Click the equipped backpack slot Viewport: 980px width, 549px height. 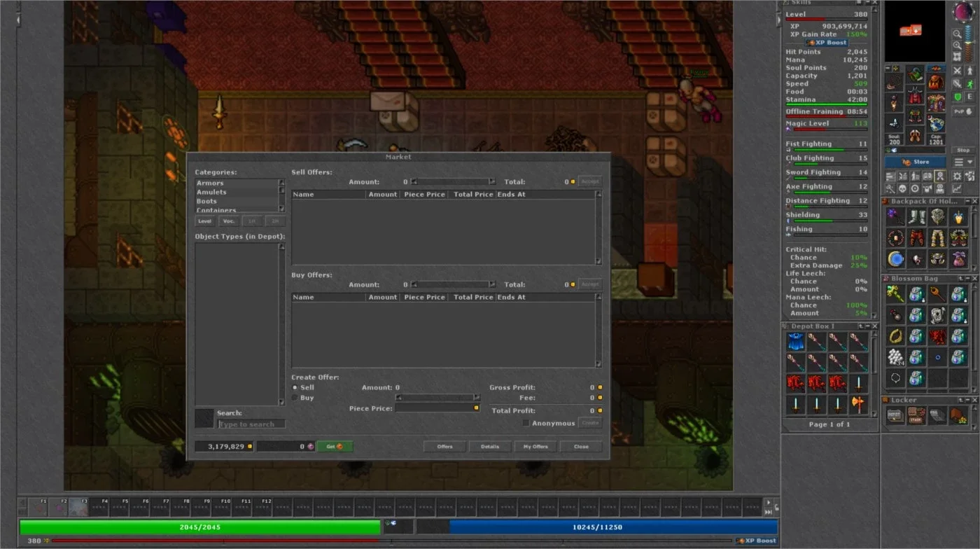937,82
